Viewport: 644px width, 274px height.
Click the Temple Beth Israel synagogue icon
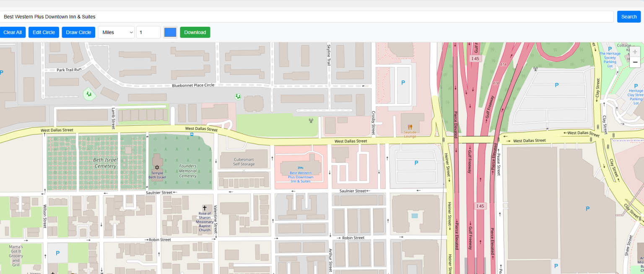point(157,167)
